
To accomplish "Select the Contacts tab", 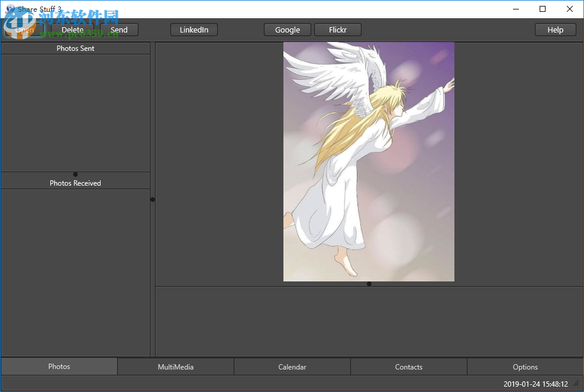I will click(409, 367).
